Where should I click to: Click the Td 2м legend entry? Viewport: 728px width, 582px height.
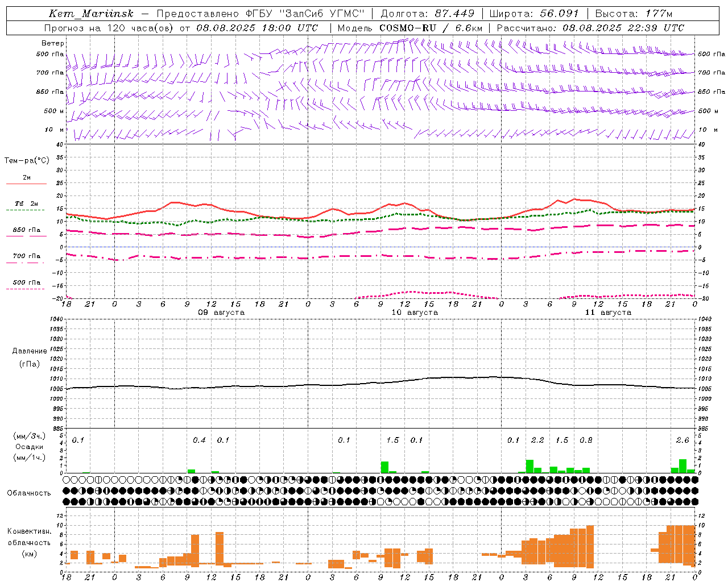coord(27,203)
